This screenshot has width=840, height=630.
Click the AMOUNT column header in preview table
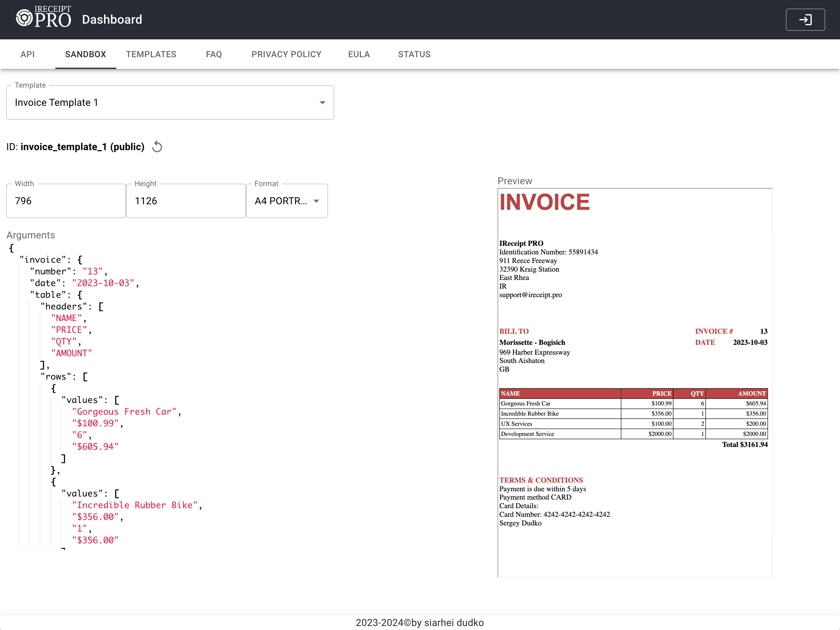[737, 394]
